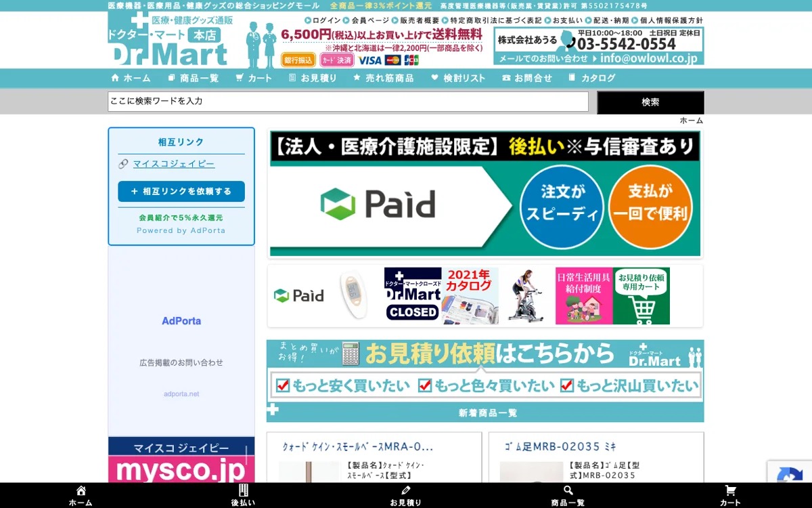Click the ホーム breadcrumb text

point(692,121)
